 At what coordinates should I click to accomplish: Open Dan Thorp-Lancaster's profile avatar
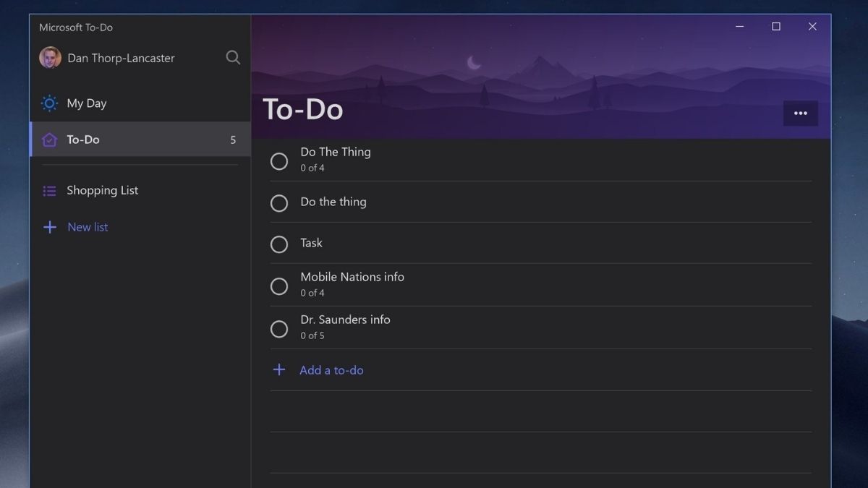pyautogui.click(x=50, y=58)
